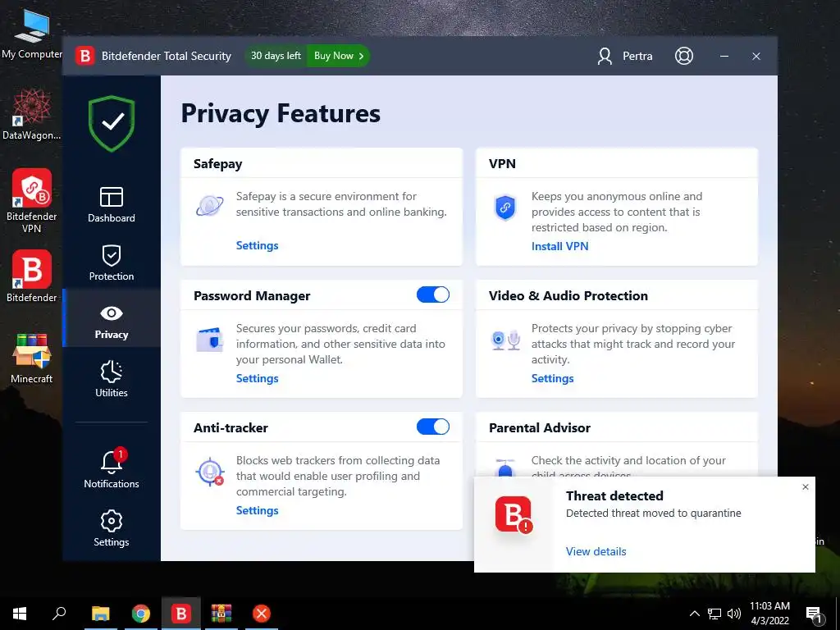Close the Bitdefender window

click(x=756, y=56)
